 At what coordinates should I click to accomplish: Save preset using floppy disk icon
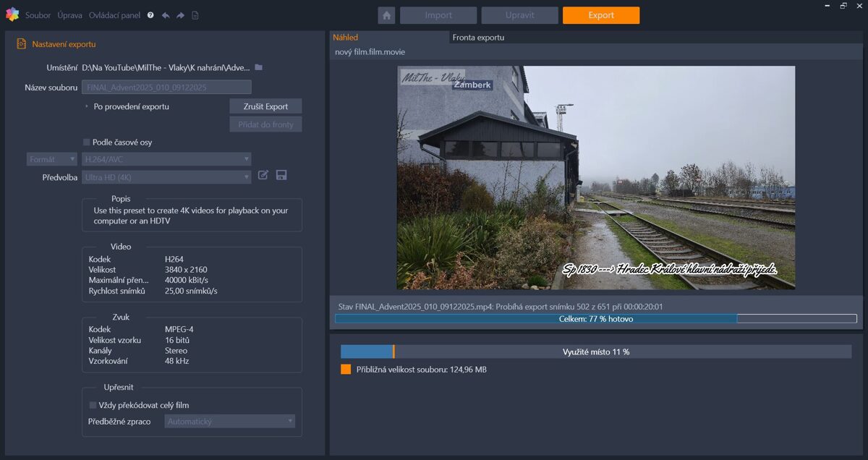coord(281,175)
